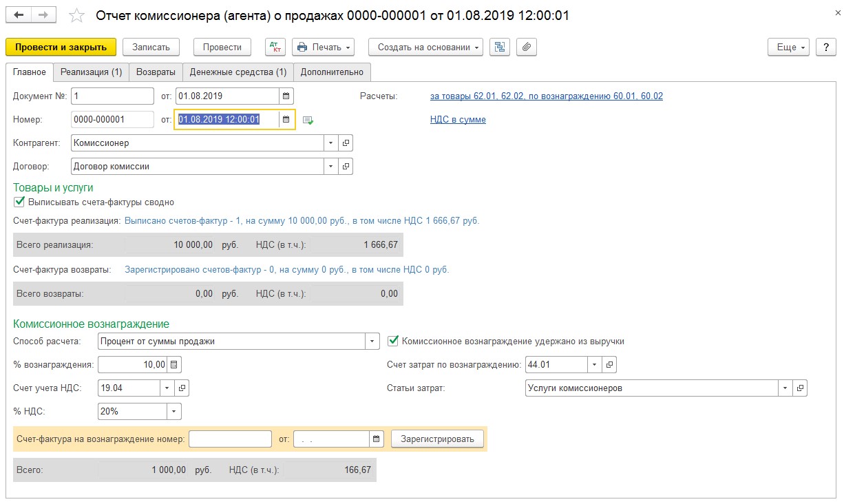Switch to the Реализация (1) tab
The image size is (844, 504).
(x=91, y=72)
